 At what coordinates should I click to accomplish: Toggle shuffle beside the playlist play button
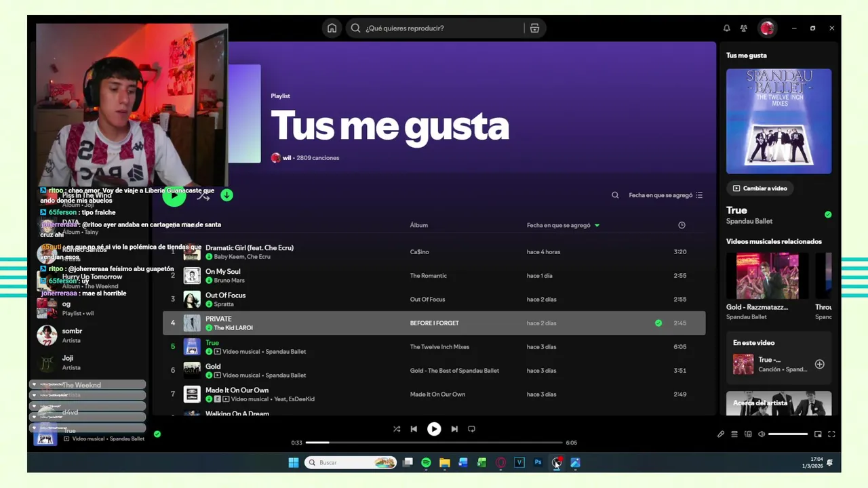(x=203, y=195)
